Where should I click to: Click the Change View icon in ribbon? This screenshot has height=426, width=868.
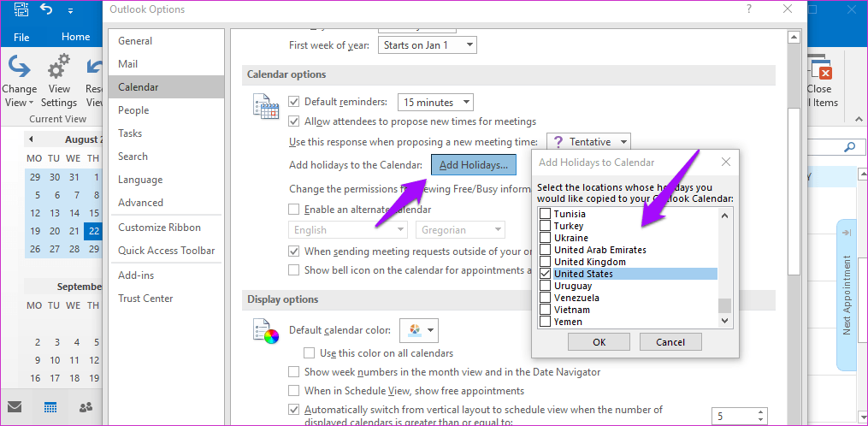(x=19, y=67)
